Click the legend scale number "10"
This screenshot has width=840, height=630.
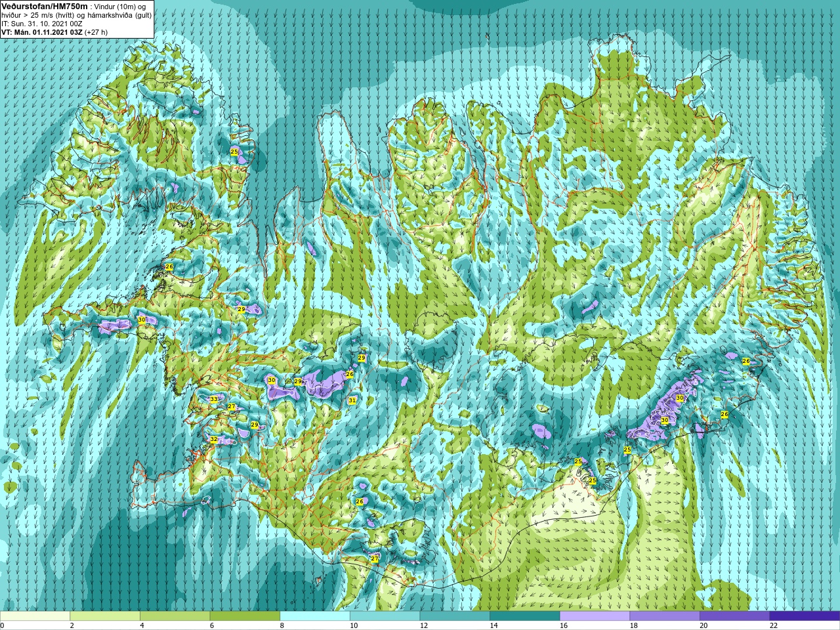354,625
